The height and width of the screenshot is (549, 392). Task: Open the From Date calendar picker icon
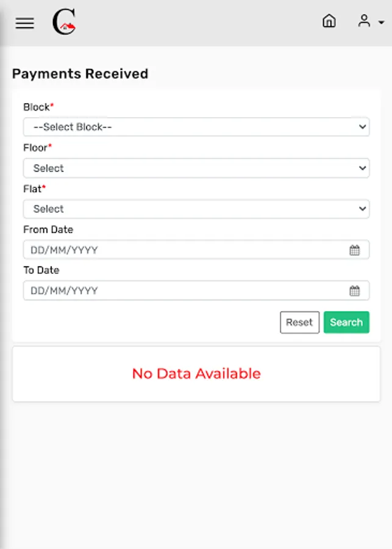[354, 249]
